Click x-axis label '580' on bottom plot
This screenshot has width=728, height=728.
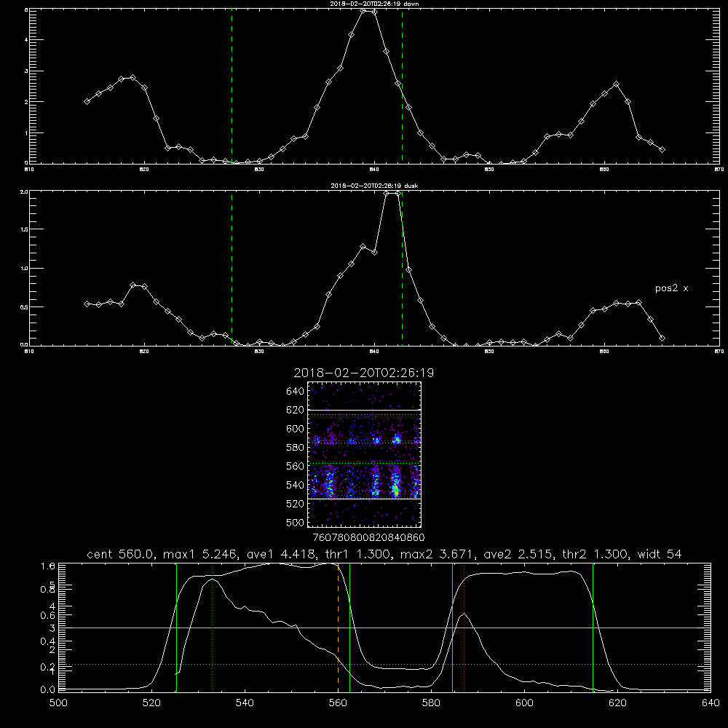coord(431,703)
